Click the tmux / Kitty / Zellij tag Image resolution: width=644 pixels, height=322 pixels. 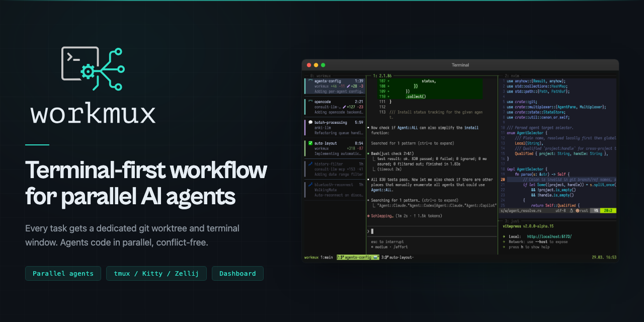(x=156, y=273)
